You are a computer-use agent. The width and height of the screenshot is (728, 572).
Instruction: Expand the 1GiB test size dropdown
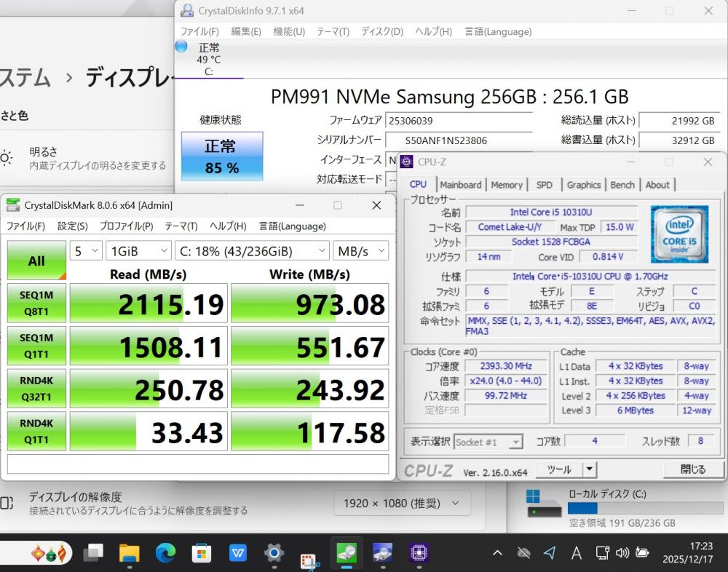[138, 251]
